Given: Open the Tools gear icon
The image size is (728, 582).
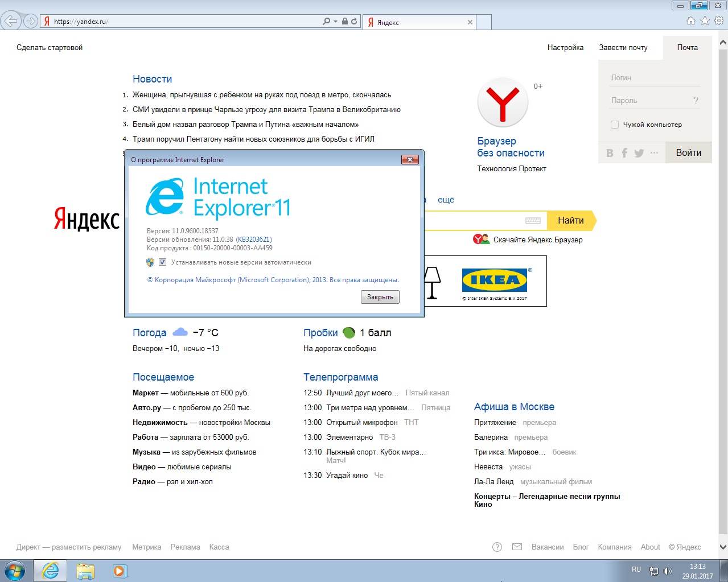Looking at the screenshot, I should click(x=719, y=20).
